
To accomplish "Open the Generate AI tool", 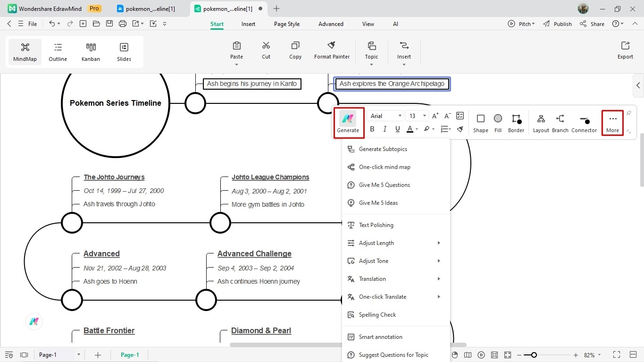I will pyautogui.click(x=348, y=123).
